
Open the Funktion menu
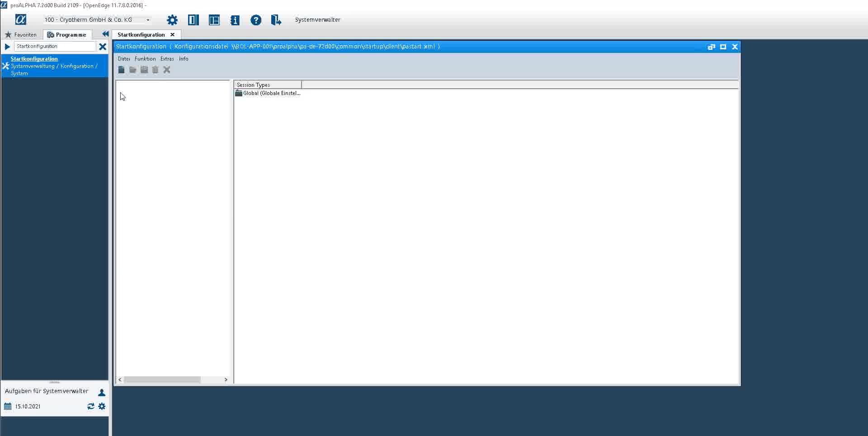pyautogui.click(x=145, y=59)
